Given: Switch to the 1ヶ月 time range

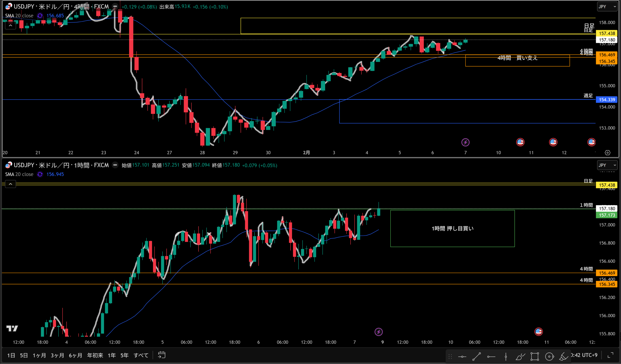Looking at the screenshot, I should coord(40,355).
